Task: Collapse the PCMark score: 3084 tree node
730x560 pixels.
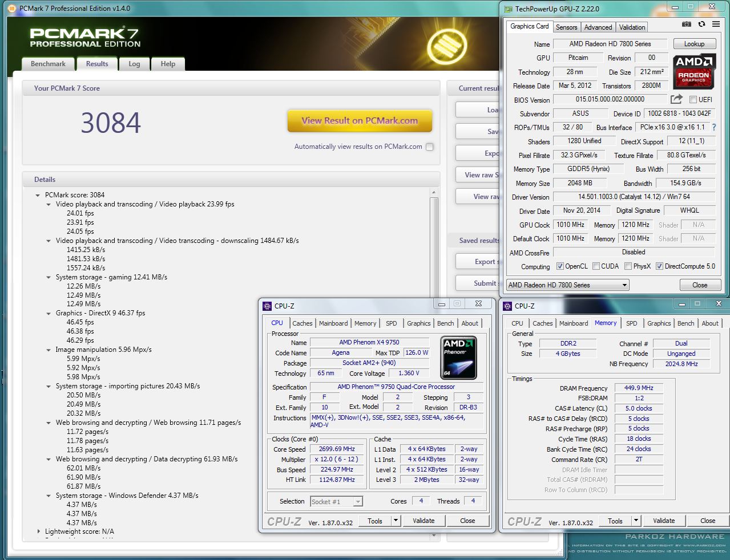Action: [38, 195]
